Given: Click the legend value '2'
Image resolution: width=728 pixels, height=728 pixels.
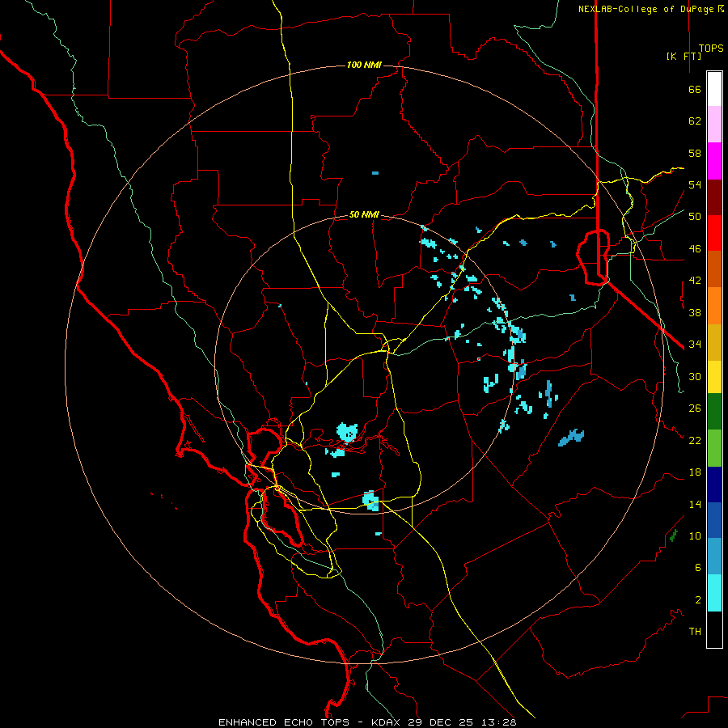Looking at the screenshot, I should click(698, 600).
